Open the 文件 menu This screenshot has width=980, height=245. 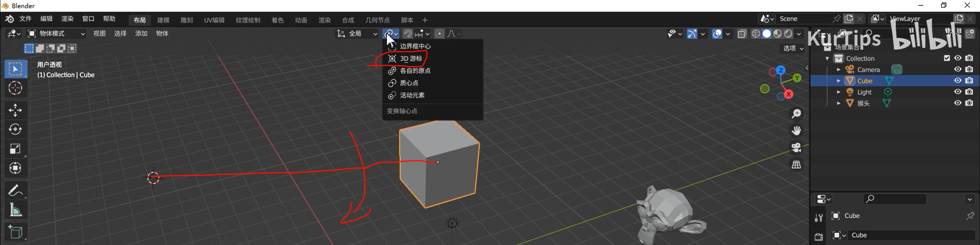pos(25,19)
